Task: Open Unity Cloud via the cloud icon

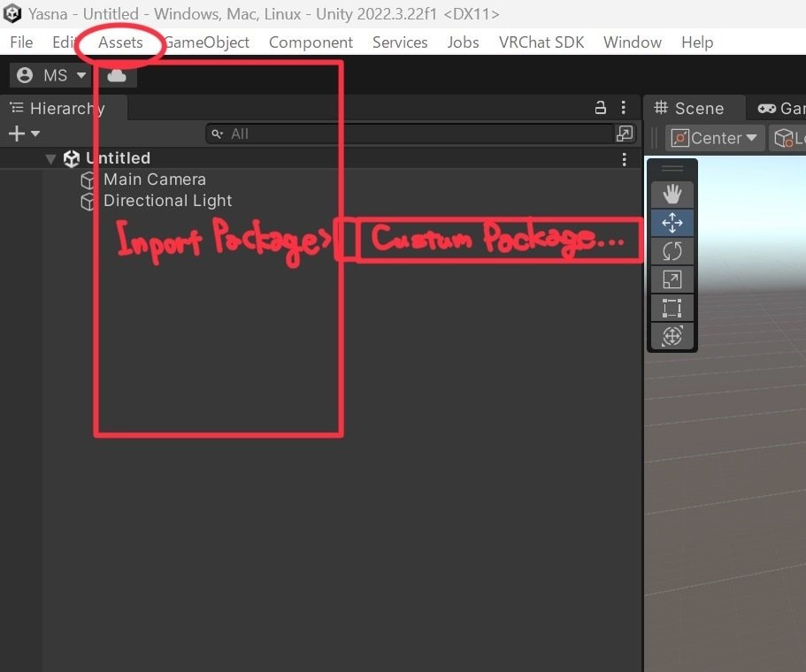Action: [116, 75]
